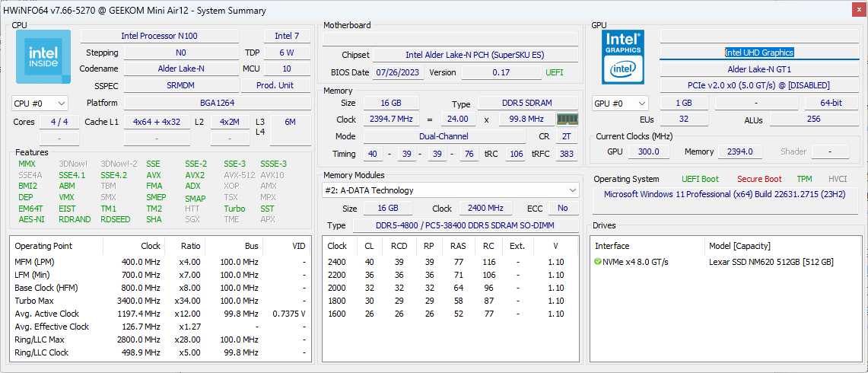Click the ALUs 256 value
This screenshot has width=868, height=373.
[814, 120]
